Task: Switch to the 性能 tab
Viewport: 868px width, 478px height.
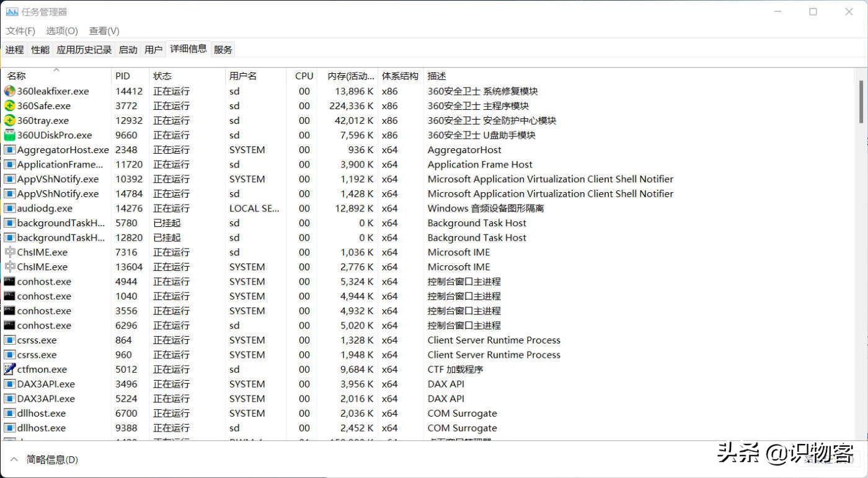Action: coord(40,49)
